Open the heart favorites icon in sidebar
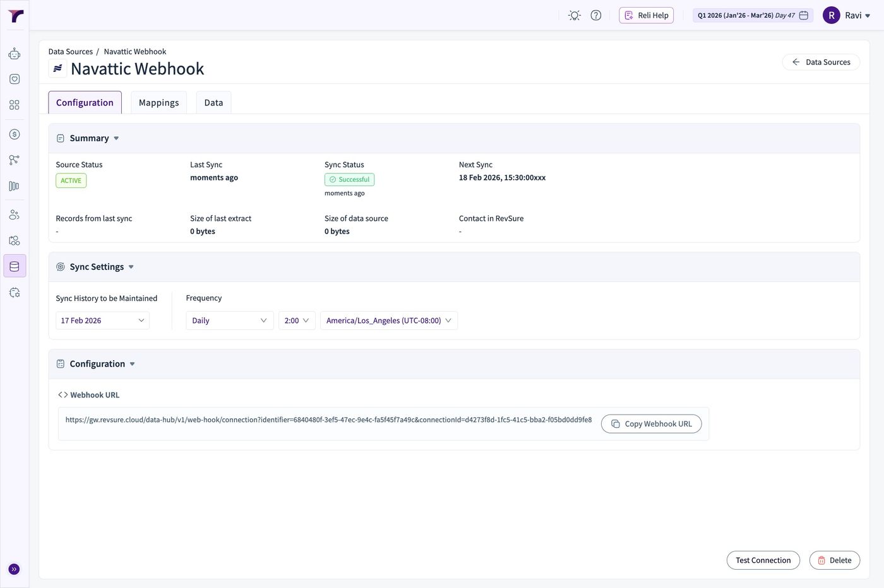This screenshot has width=884, height=588. (15, 79)
